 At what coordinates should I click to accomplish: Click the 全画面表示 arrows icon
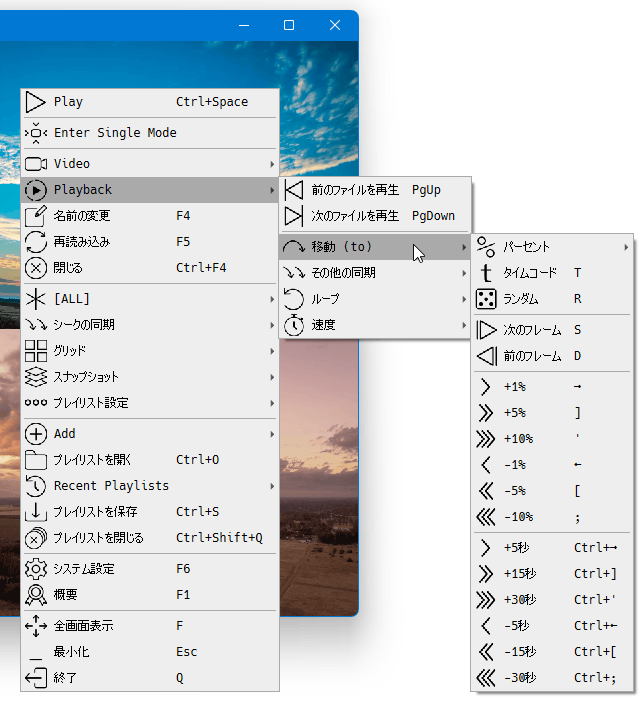click(x=35, y=626)
